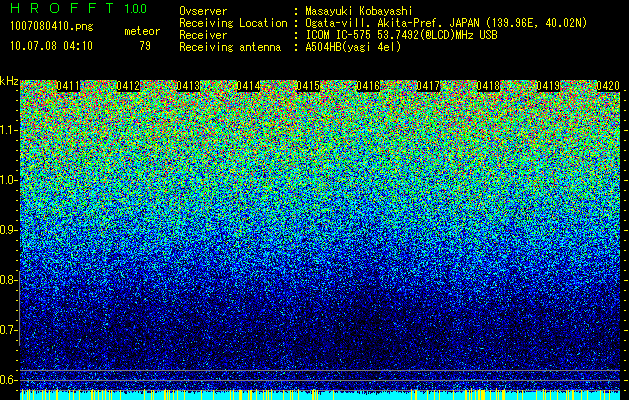Click the 0416 time marker
This screenshot has width=629, height=400.
(368, 86)
